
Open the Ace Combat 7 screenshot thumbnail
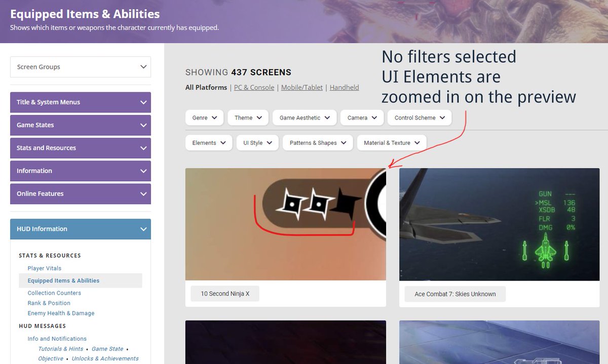click(500, 224)
